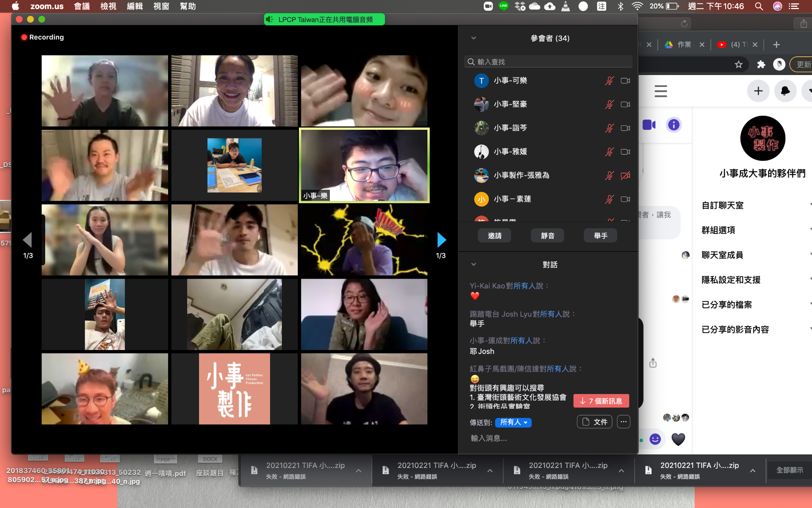Viewport: 812px width, 508px height.
Task: Open Chrome extensions puzzle icon
Action: click(761, 64)
